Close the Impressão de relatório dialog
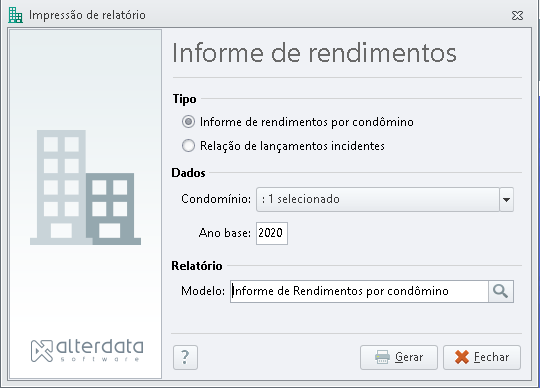 click(517, 16)
